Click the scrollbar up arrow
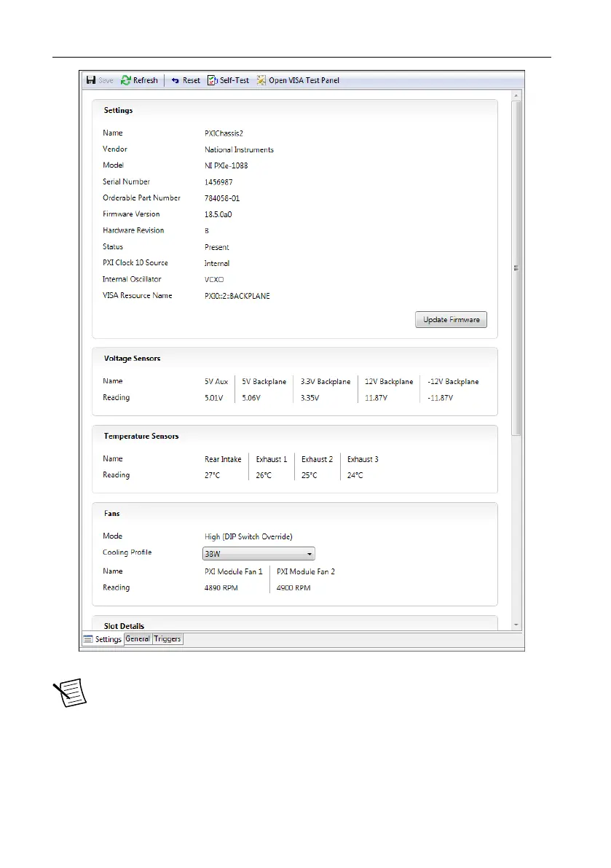This screenshot has width=611, height=868. [516, 95]
